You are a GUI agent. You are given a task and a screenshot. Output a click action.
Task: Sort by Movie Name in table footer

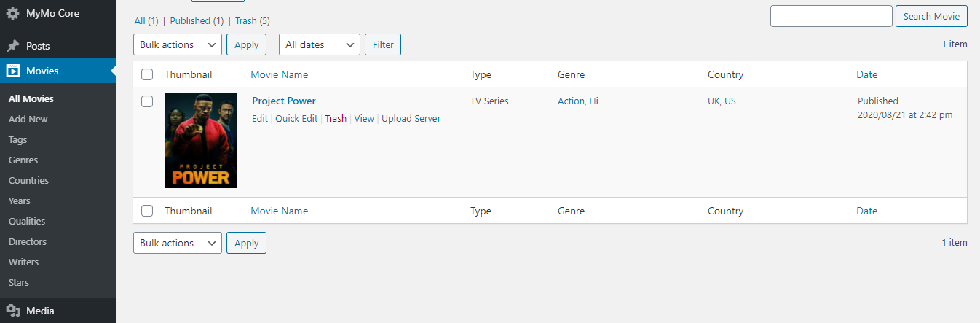coord(280,211)
